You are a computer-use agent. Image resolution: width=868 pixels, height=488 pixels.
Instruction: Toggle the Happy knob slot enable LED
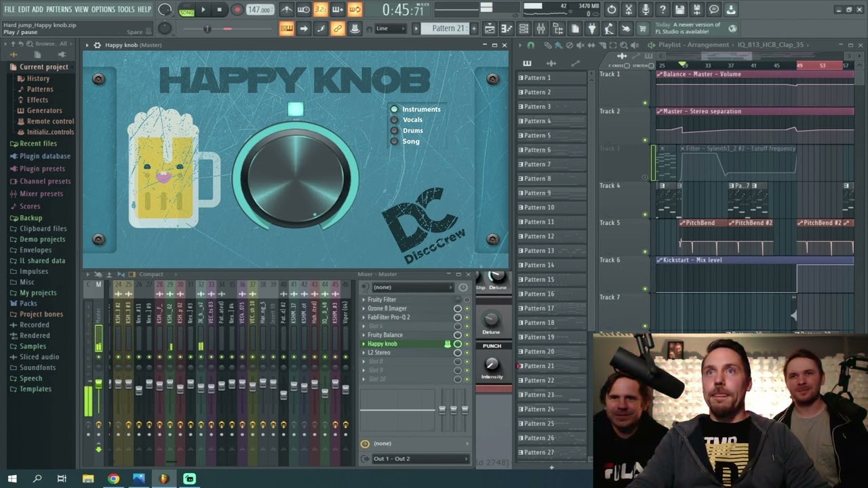[467, 344]
